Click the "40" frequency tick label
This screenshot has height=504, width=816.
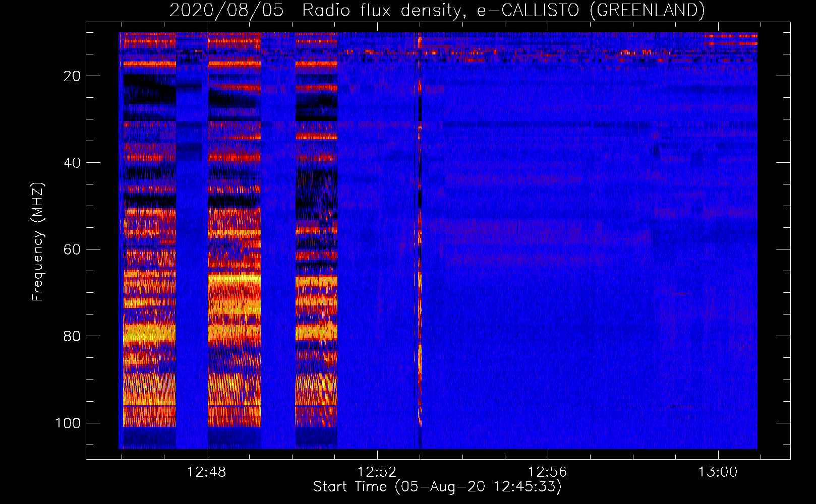pos(72,163)
